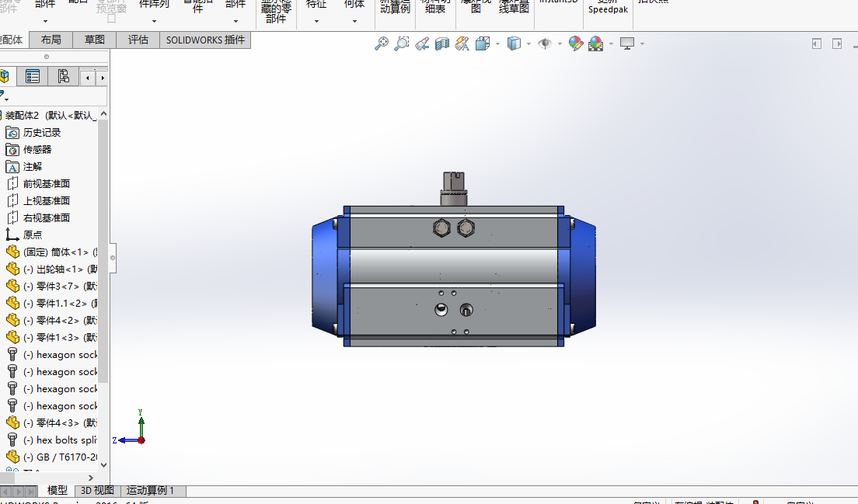Open the PropertyManager tab icon
This screenshot has width=858, height=504.
(x=33, y=77)
